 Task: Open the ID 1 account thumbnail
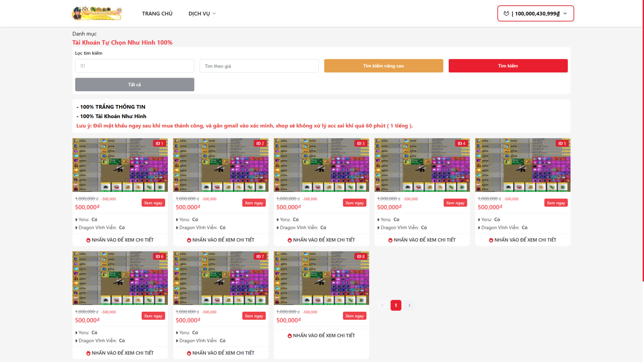[x=120, y=165]
